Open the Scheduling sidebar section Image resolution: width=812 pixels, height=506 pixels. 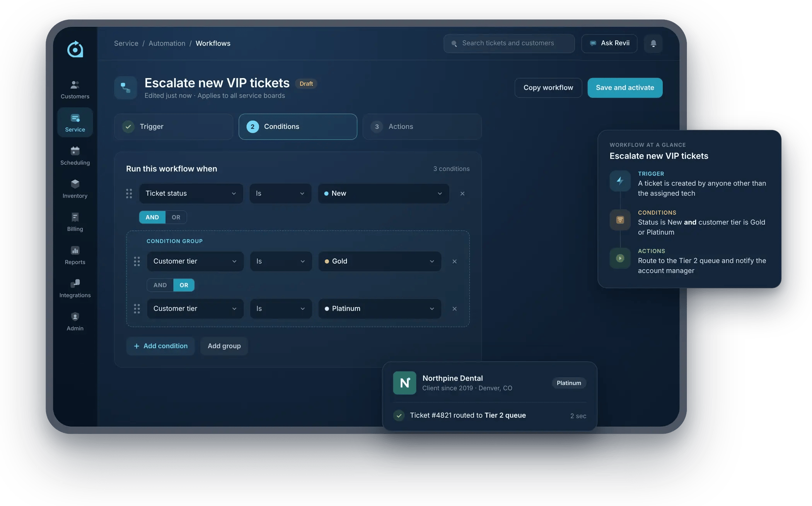[x=75, y=156]
